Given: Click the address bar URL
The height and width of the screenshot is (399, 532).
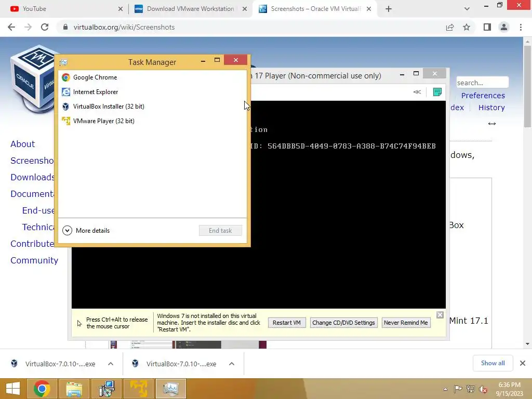Looking at the screenshot, I should (x=124, y=27).
